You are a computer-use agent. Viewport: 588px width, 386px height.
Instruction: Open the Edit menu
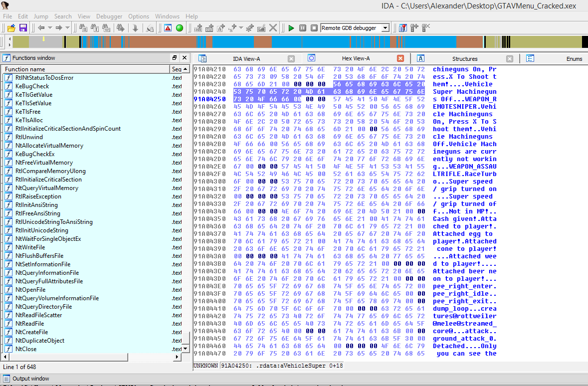coord(23,16)
